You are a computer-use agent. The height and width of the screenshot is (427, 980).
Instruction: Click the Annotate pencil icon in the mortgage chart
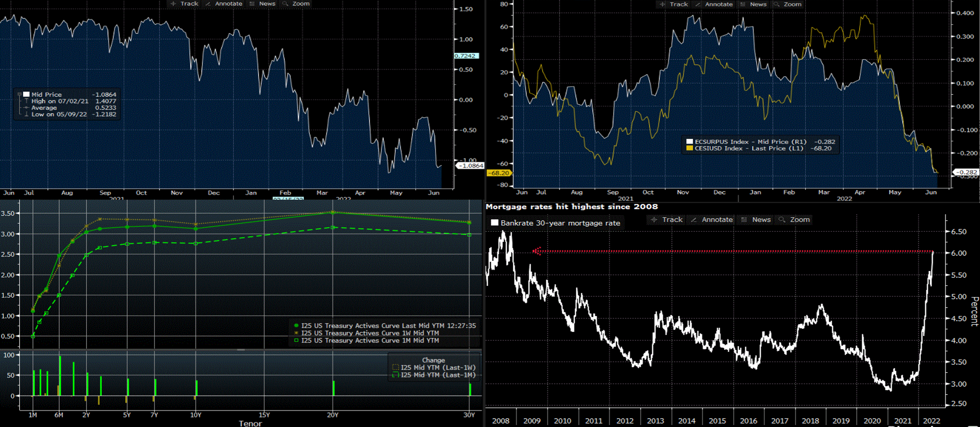coord(694,220)
